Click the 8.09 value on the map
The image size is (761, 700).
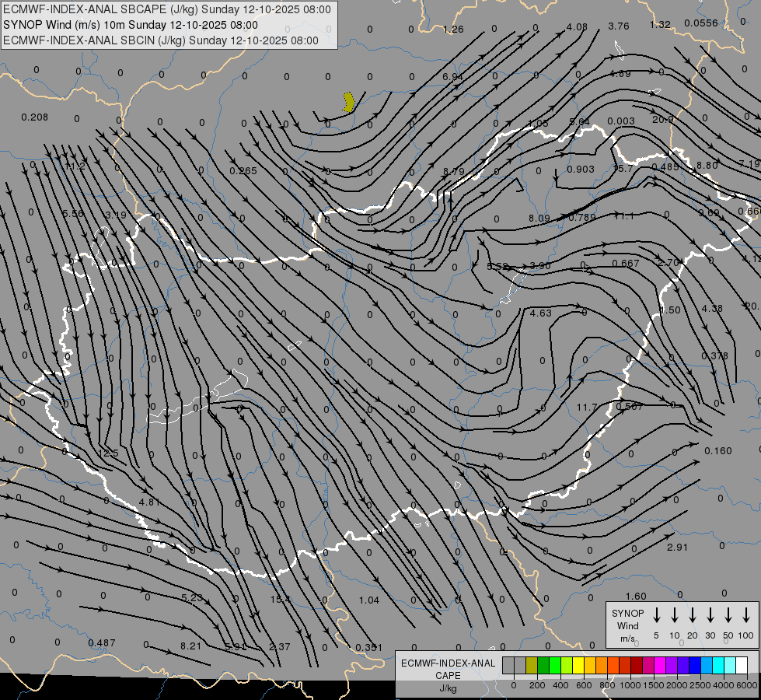coord(539,218)
